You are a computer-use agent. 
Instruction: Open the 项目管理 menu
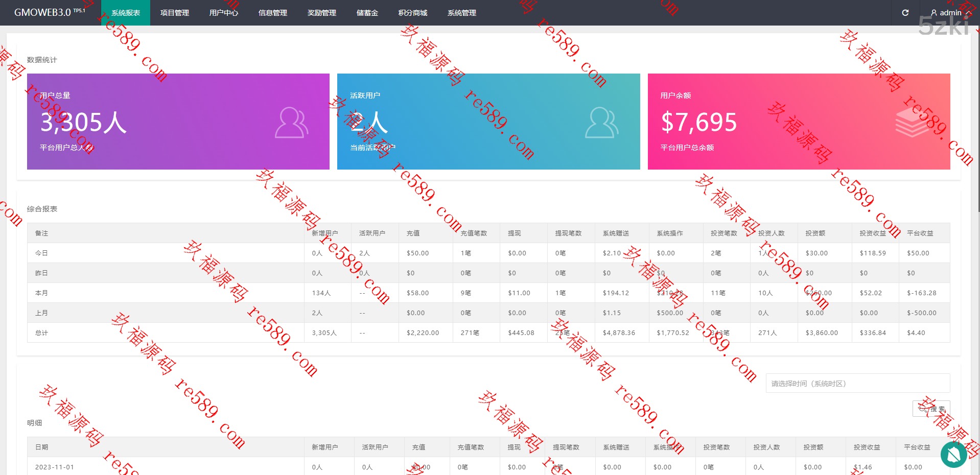[x=175, y=13]
